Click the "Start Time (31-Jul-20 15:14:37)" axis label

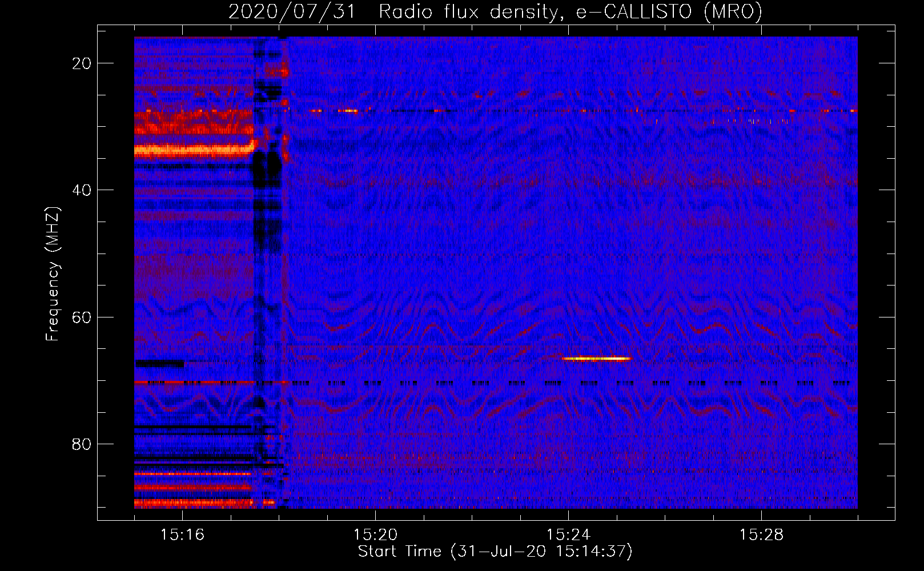click(x=495, y=552)
